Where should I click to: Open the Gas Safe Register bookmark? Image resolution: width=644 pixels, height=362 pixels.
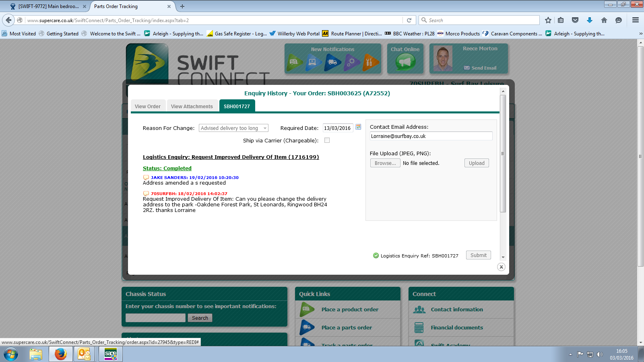[x=237, y=34]
